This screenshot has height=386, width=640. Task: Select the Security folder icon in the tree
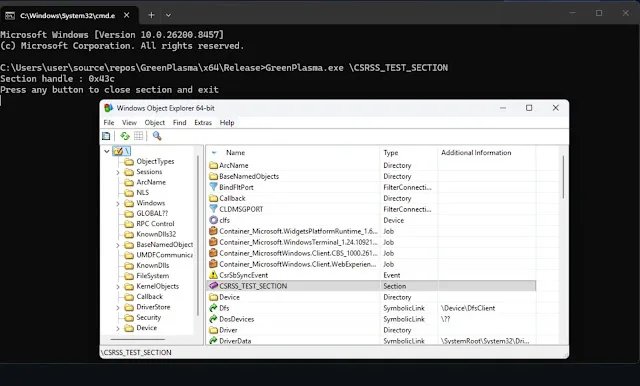pyautogui.click(x=129, y=317)
